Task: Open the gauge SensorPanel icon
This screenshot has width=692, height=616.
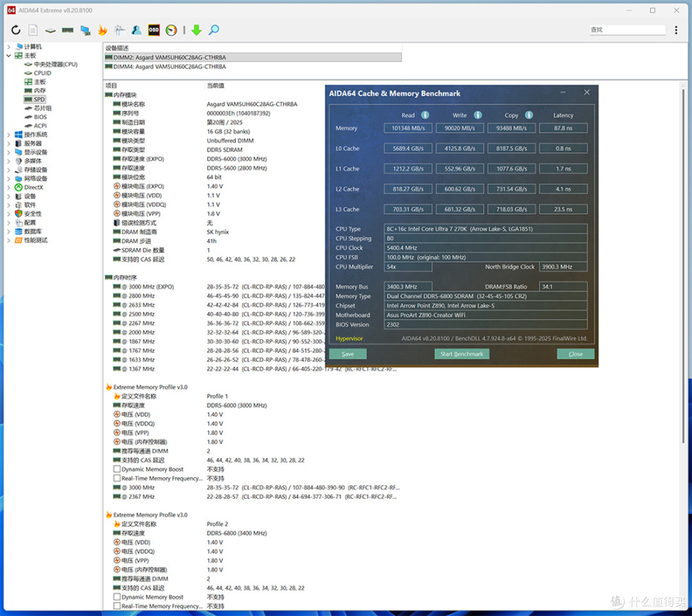Action: tap(171, 30)
